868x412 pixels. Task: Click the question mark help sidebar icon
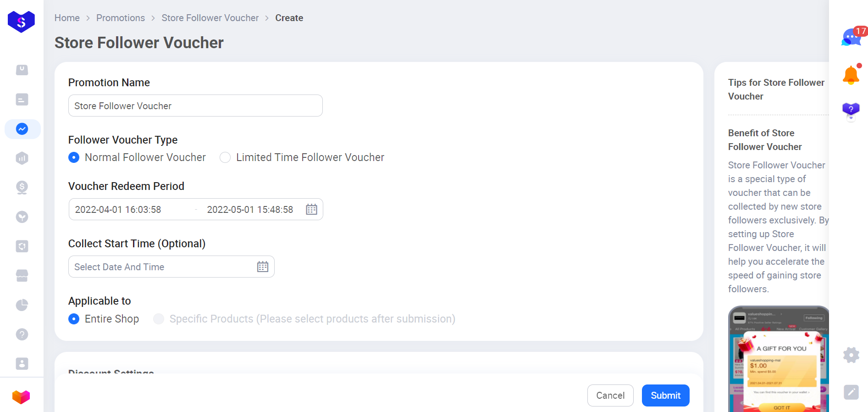click(22, 334)
